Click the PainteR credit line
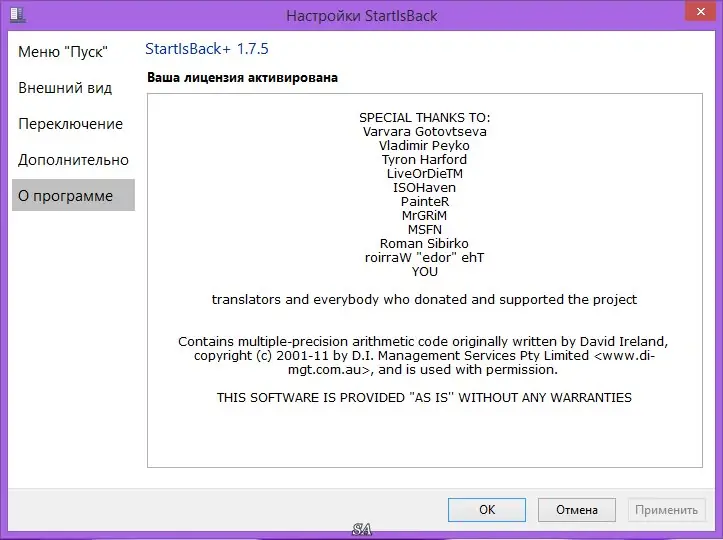Screen dimensions: 723x540 coord(425,202)
